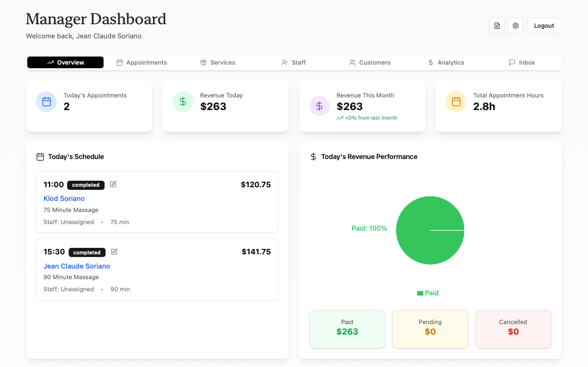Check the Inbox tab
The height and width of the screenshot is (367, 588).
(x=522, y=62)
